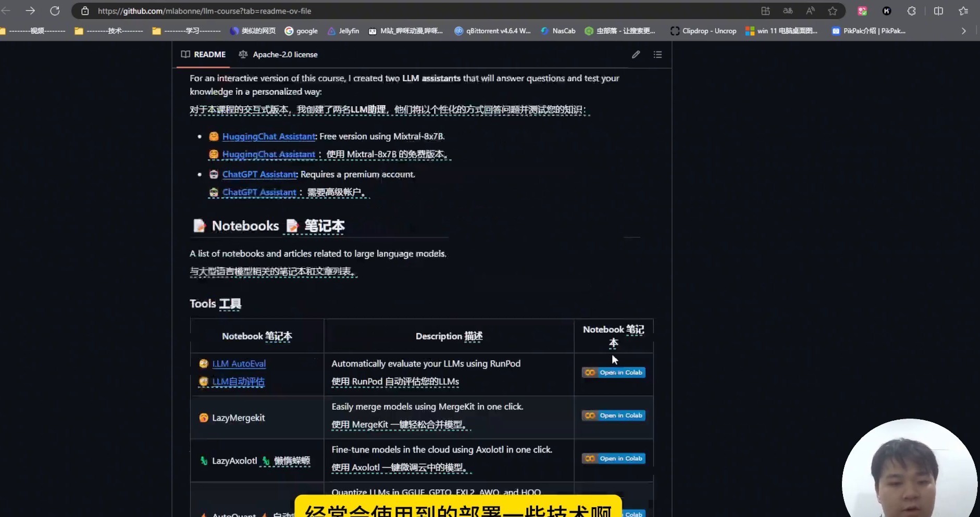Switch to the Apache-2.0 license tab
The width and height of the screenshot is (980, 517).
click(x=278, y=54)
